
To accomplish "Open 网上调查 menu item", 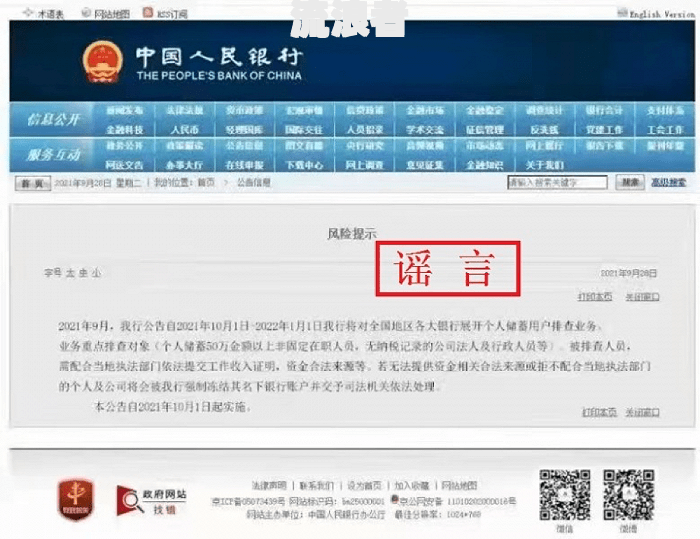I will (x=365, y=165).
